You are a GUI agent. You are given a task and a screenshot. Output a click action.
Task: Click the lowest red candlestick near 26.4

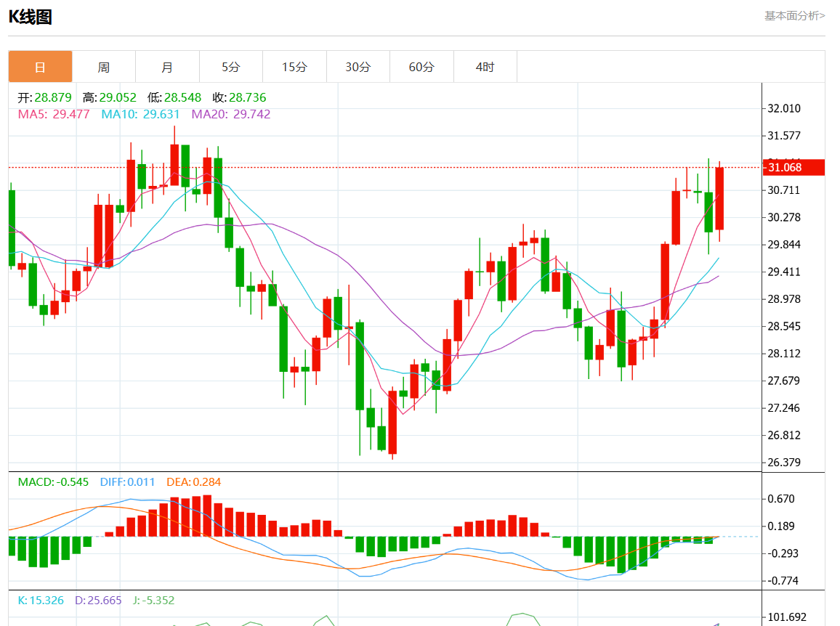point(392,422)
